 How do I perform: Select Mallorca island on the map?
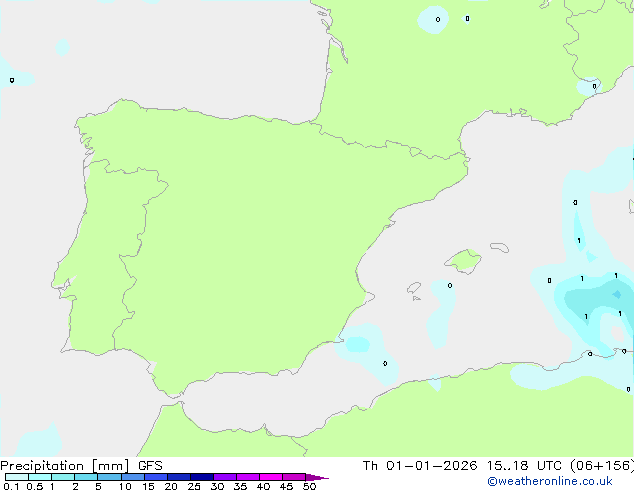point(463,261)
